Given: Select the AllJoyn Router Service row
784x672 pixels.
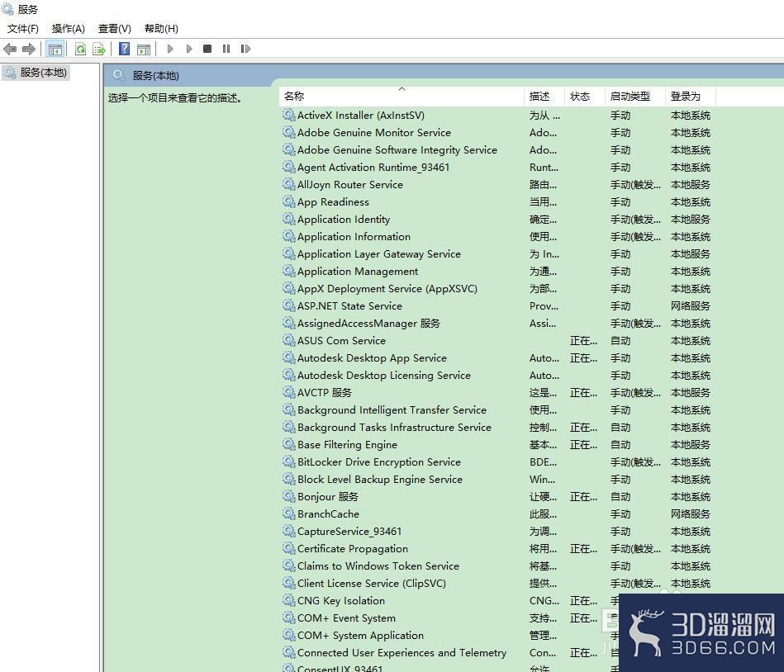Looking at the screenshot, I should click(350, 185).
